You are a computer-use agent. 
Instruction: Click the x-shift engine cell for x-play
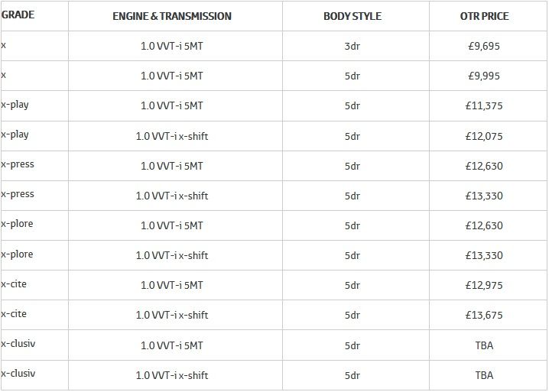[x=172, y=136]
